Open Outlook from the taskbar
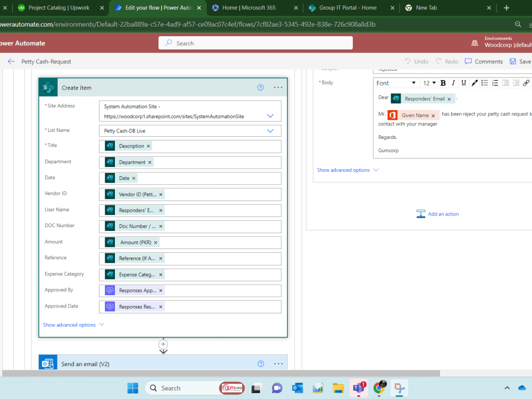532x399 pixels. click(297, 388)
